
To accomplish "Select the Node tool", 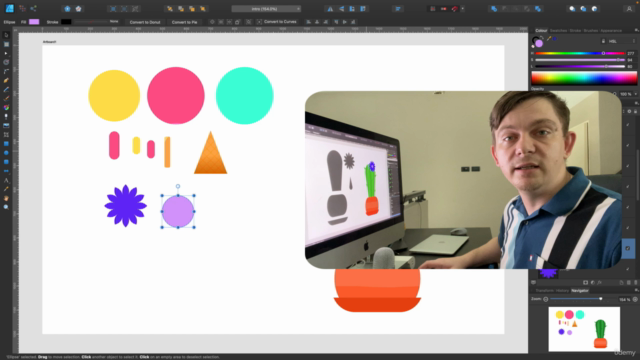I will click(6, 53).
